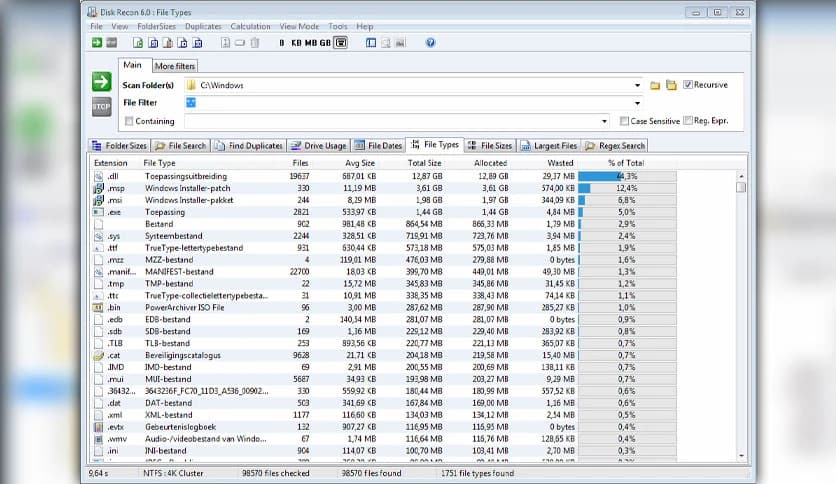Click .evtx event log icon

[99, 427]
